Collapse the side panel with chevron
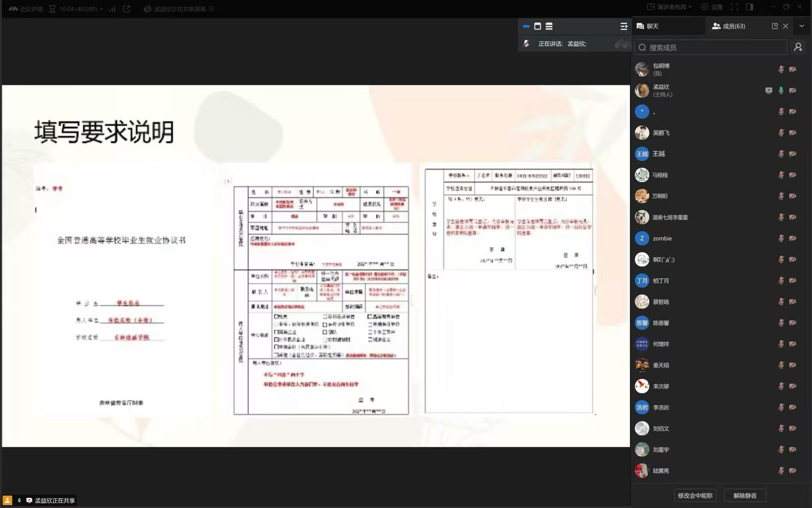Image resolution: width=812 pixels, height=508 pixels. 801,26
